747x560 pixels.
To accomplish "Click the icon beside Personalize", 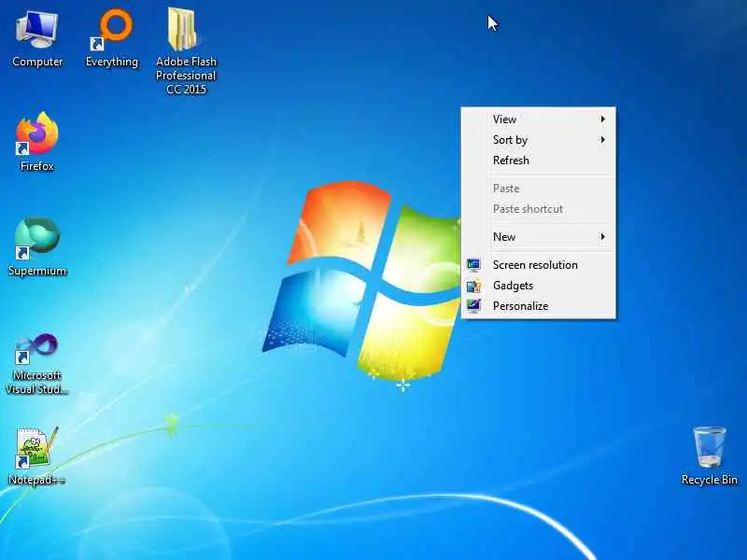I will (473, 306).
